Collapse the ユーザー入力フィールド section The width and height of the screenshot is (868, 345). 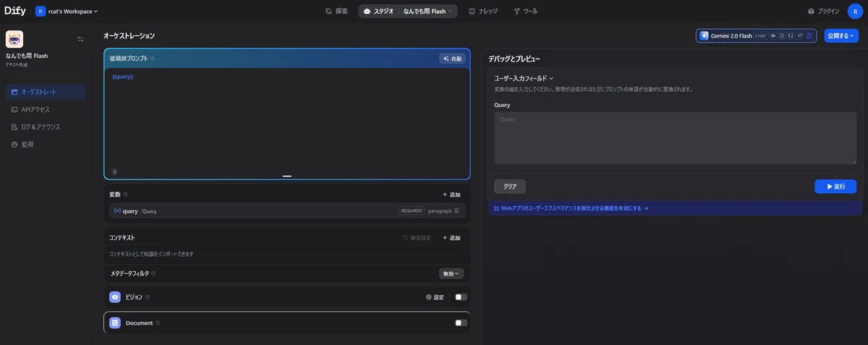(524, 77)
